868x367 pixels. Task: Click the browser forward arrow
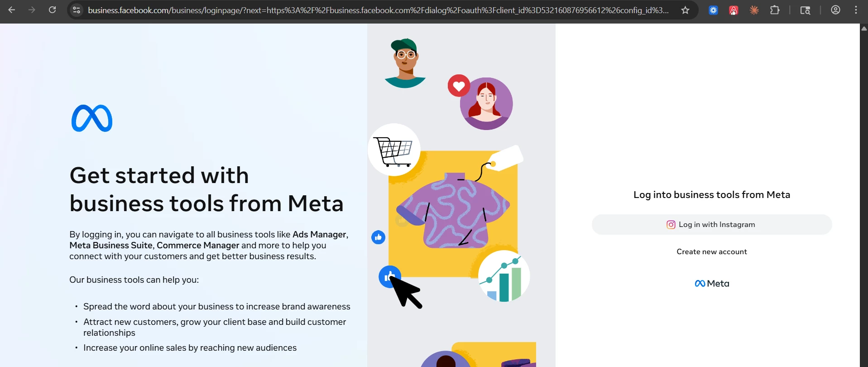click(32, 10)
